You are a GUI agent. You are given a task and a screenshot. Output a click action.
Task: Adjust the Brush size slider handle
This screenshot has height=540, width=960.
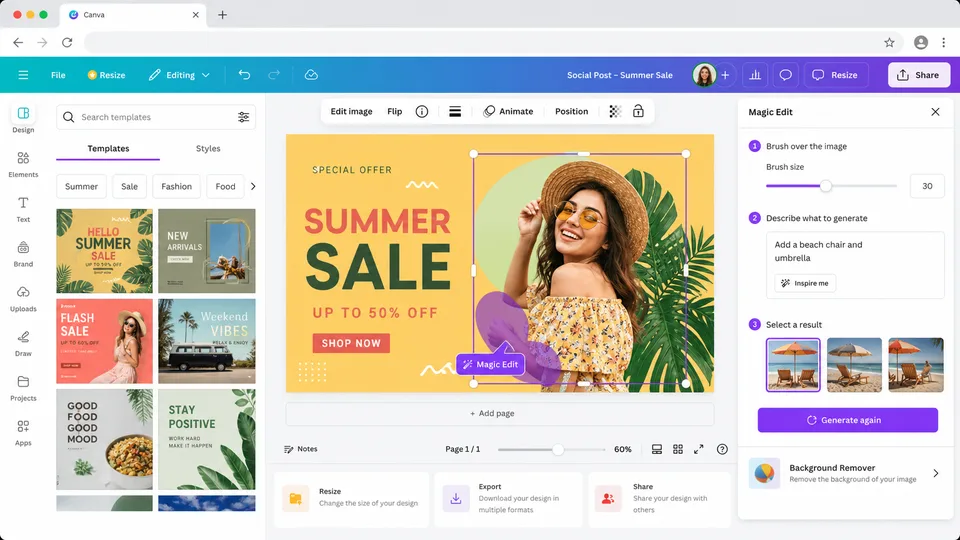pos(826,186)
